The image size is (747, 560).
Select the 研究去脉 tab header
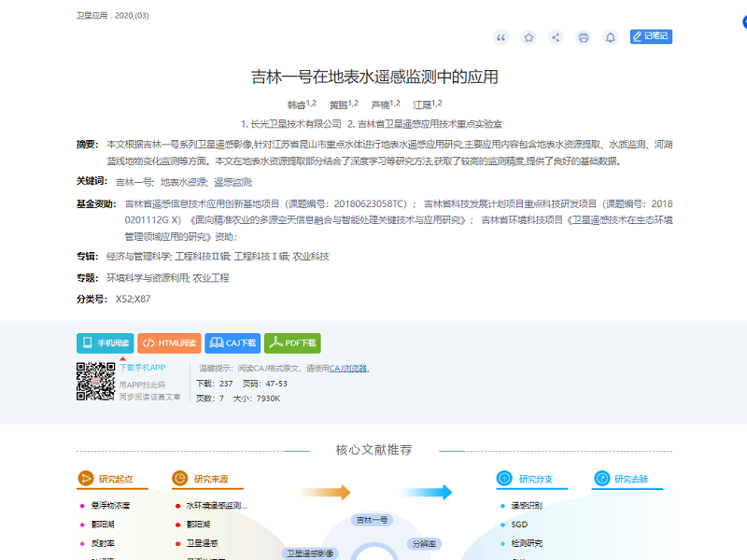pyautogui.click(x=627, y=480)
